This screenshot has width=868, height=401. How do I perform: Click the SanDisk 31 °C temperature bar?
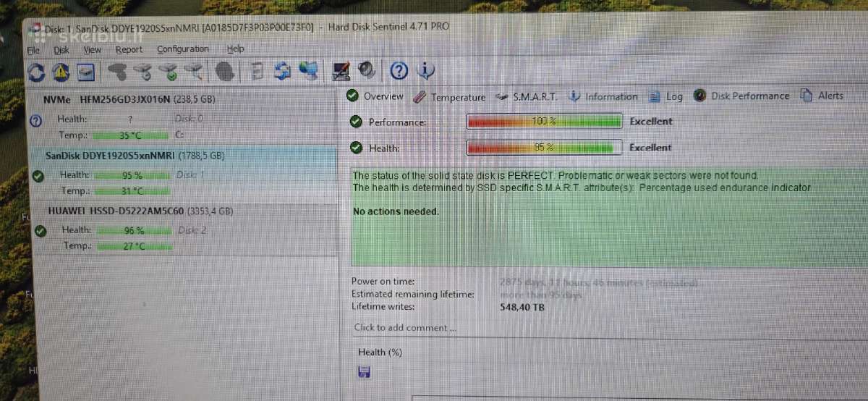pos(132,191)
